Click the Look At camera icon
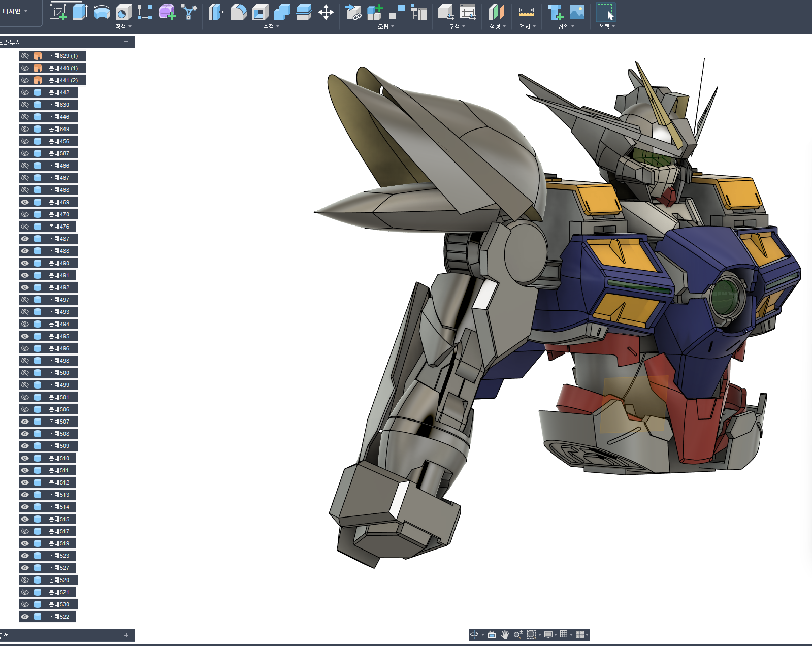The width and height of the screenshot is (812, 646). [492, 634]
